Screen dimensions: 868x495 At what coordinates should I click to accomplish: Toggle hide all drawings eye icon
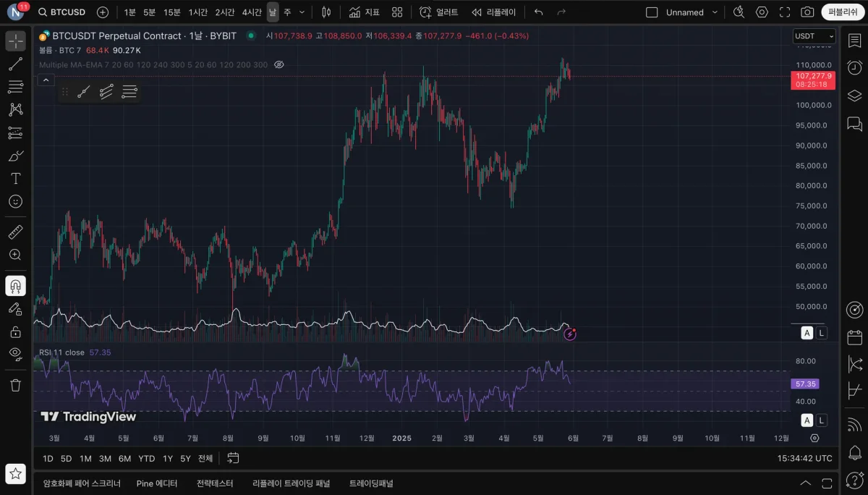pos(15,354)
